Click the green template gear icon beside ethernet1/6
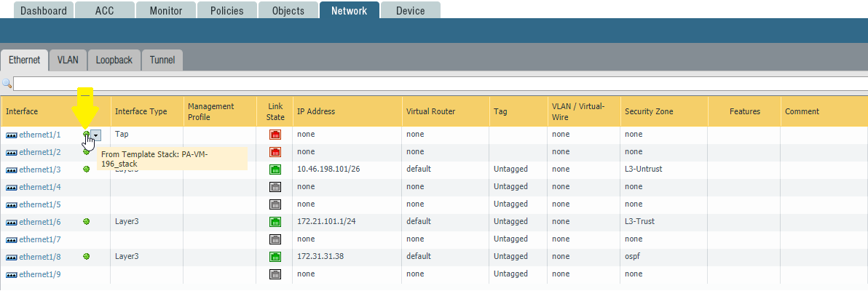This screenshot has width=868, height=291. (x=87, y=221)
